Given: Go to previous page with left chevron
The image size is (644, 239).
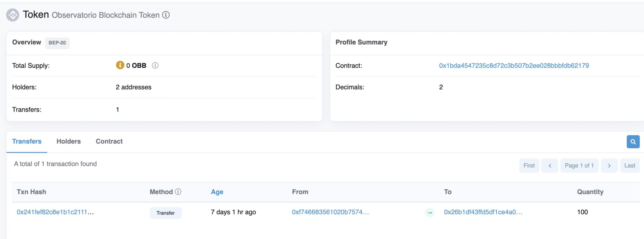Looking at the screenshot, I should [x=550, y=166].
